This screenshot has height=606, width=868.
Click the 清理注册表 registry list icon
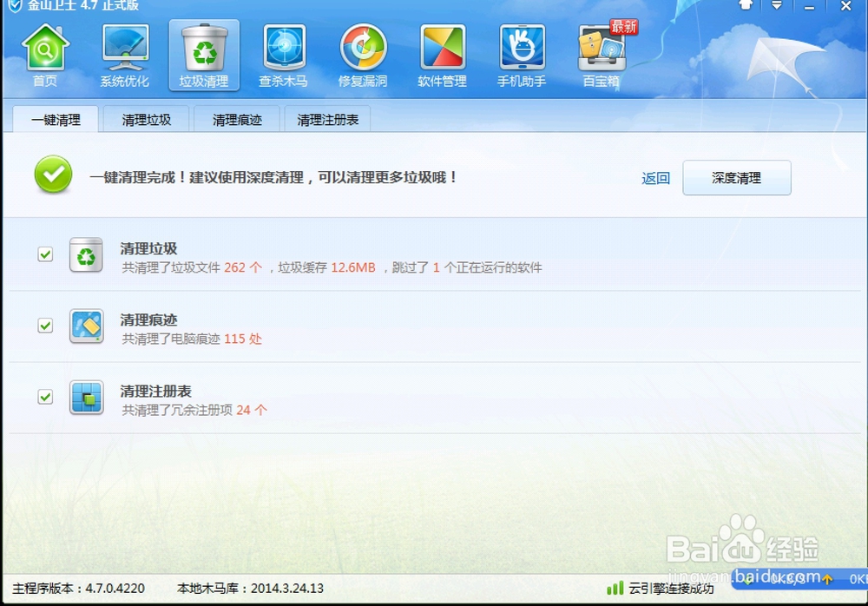[x=86, y=398]
